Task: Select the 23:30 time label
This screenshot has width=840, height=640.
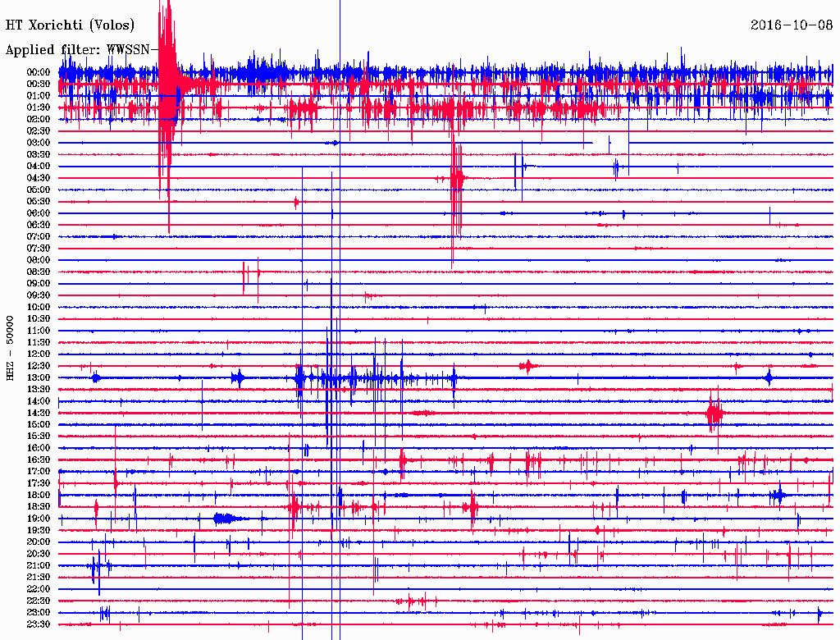Action: pyautogui.click(x=39, y=624)
